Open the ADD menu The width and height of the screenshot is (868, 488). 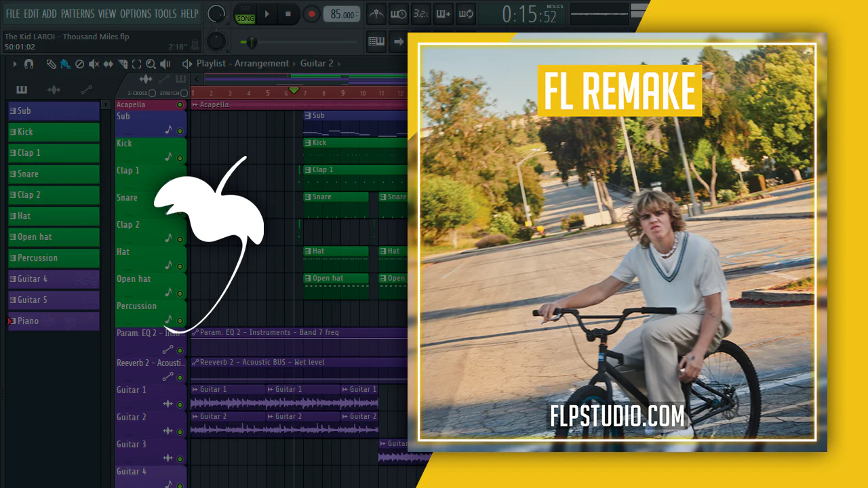pyautogui.click(x=50, y=14)
